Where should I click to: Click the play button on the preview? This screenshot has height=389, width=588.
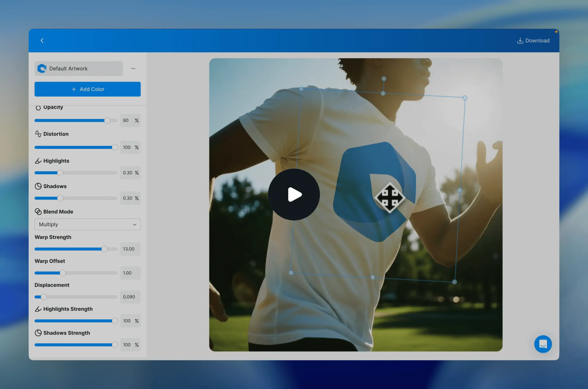[x=294, y=194]
